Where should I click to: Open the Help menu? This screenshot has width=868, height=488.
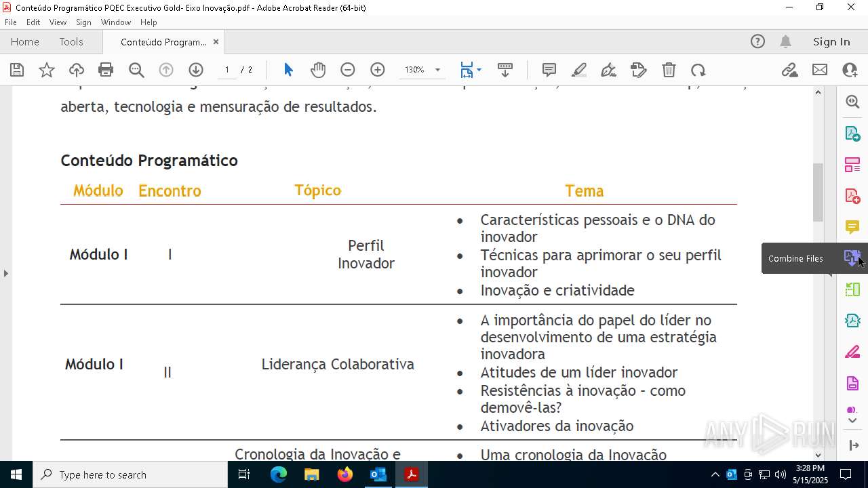point(149,22)
